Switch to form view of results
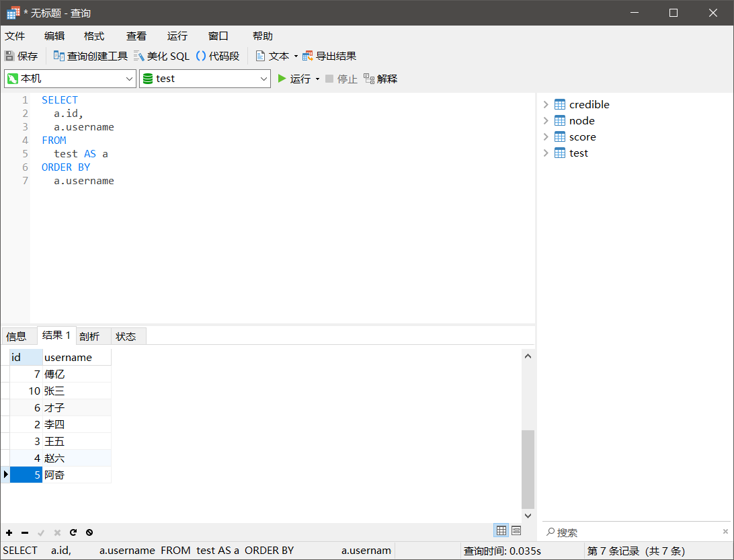 point(516,530)
